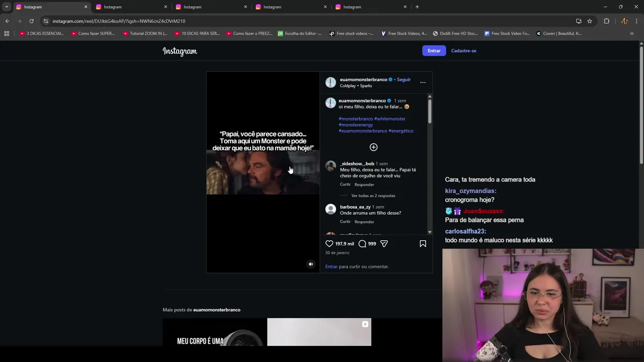Open the barbosa_ea_zy username link
Viewport: 644px width, 362px height.
pyautogui.click(x=355, y=207)
